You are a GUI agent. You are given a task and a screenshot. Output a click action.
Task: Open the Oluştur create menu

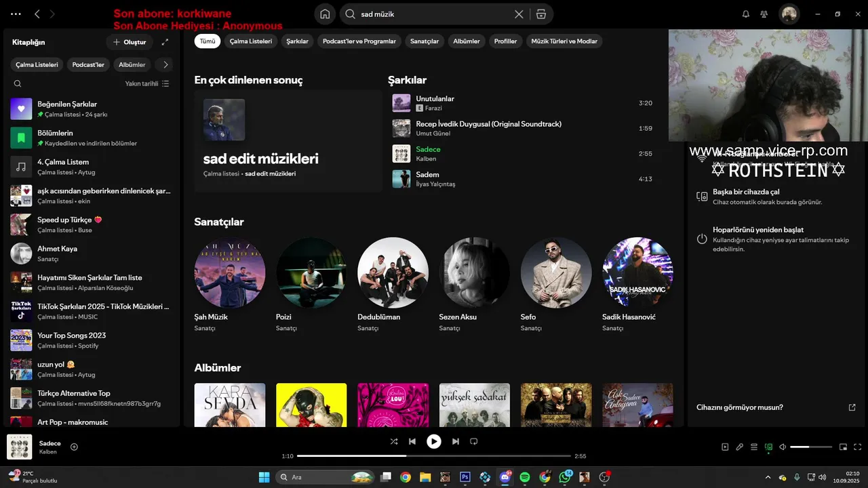coord(130,42)
